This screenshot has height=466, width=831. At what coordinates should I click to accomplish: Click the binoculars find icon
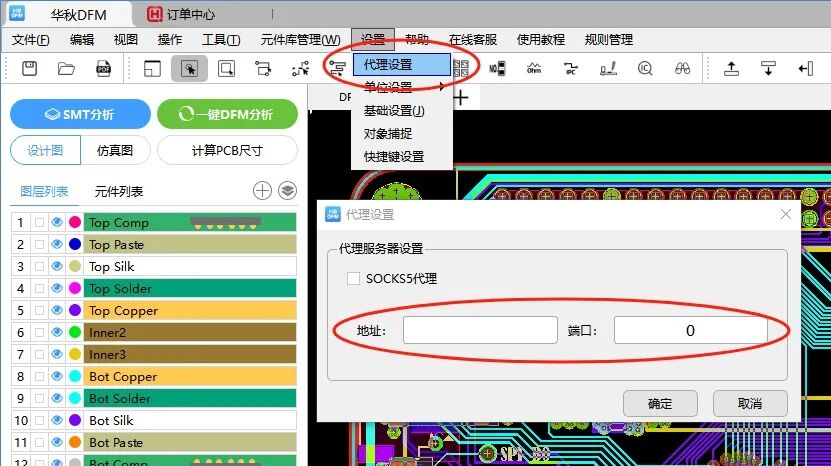[x=682, y=68]
